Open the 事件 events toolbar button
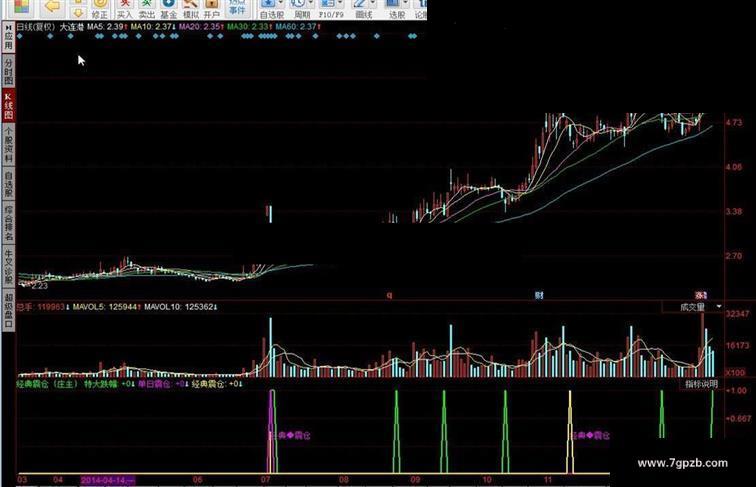 (237, 7)
